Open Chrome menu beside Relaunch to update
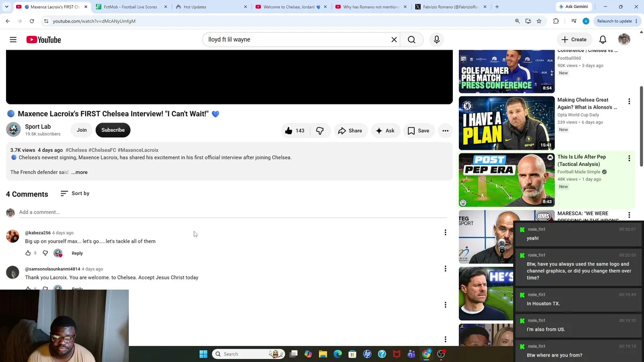Viewport: 644px width, 362px height. coord(636,21)
